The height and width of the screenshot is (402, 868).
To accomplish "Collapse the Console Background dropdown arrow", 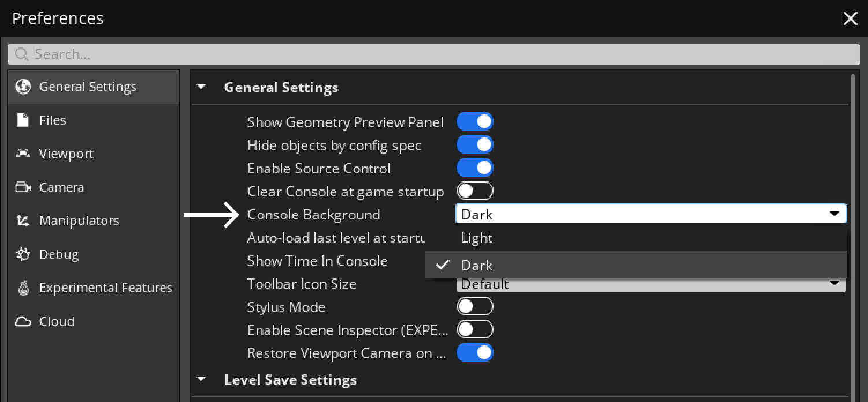I will (x=836, y=213).
